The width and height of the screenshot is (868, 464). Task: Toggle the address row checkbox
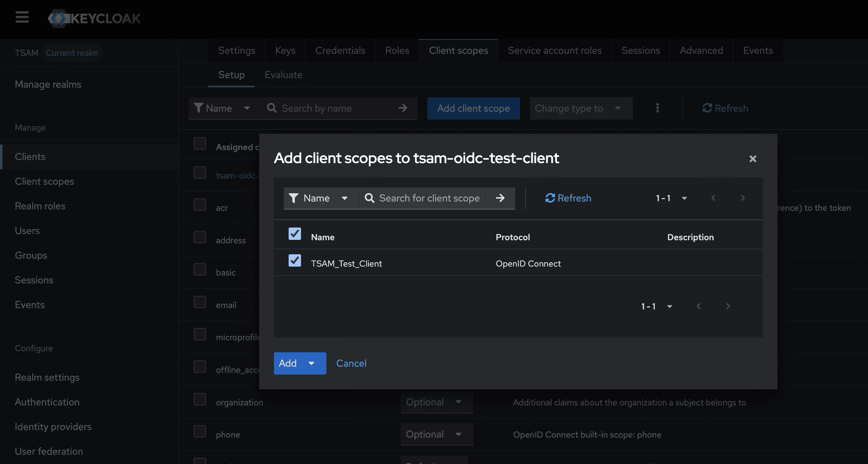200,237
